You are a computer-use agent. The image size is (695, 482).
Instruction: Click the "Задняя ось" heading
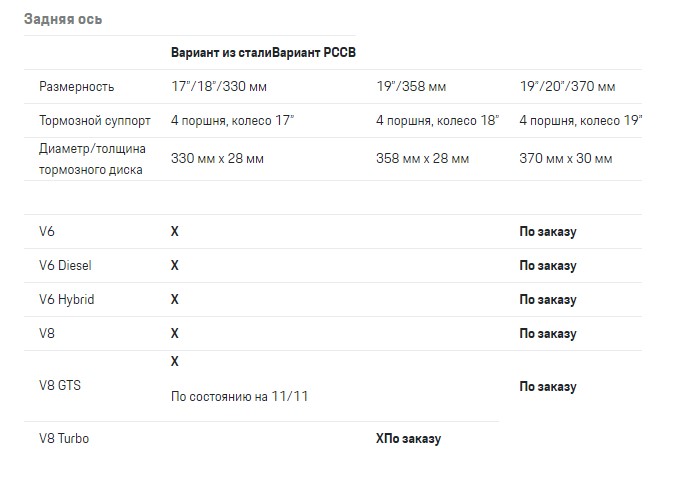point(63,19)
